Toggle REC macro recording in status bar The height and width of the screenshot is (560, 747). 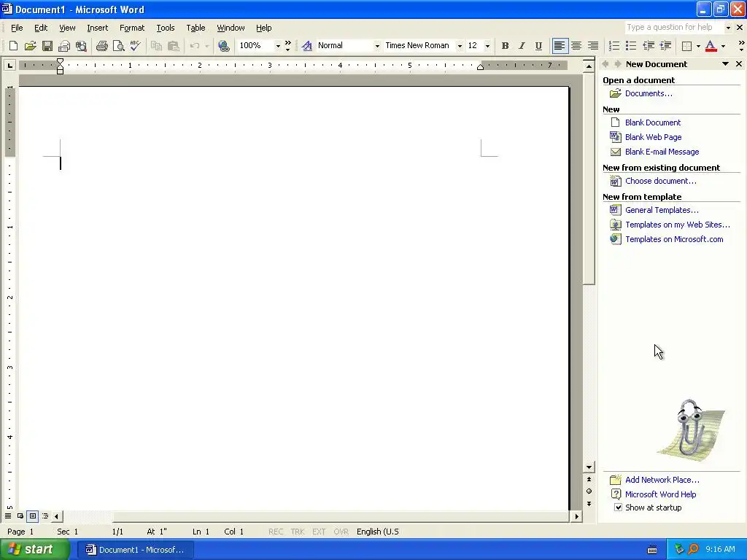276,532
